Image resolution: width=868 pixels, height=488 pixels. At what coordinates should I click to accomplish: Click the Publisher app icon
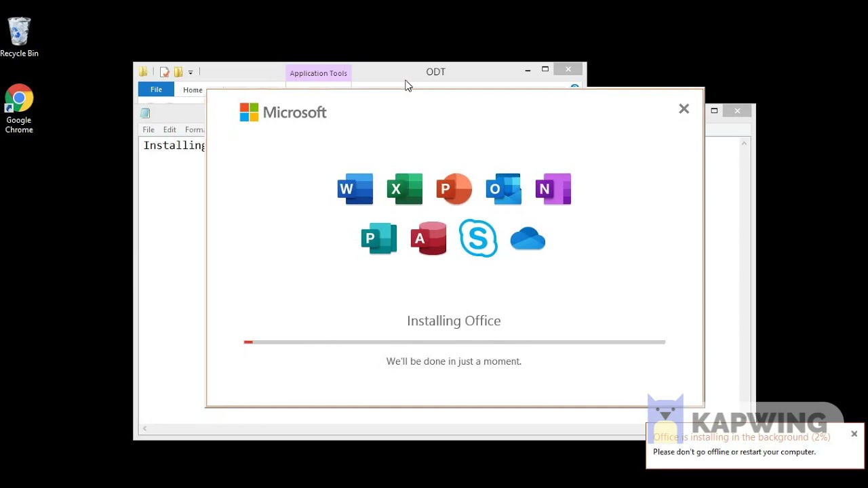[x=379, y=239]
